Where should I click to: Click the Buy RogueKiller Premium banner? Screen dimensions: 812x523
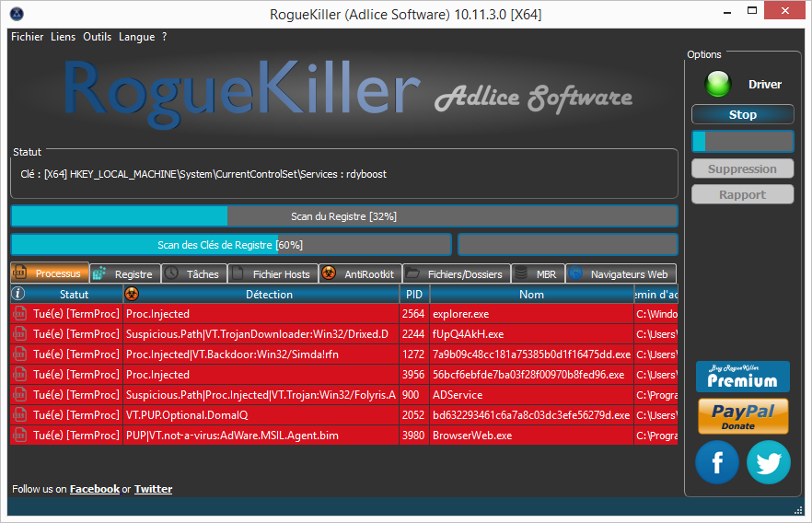[743, 377]
